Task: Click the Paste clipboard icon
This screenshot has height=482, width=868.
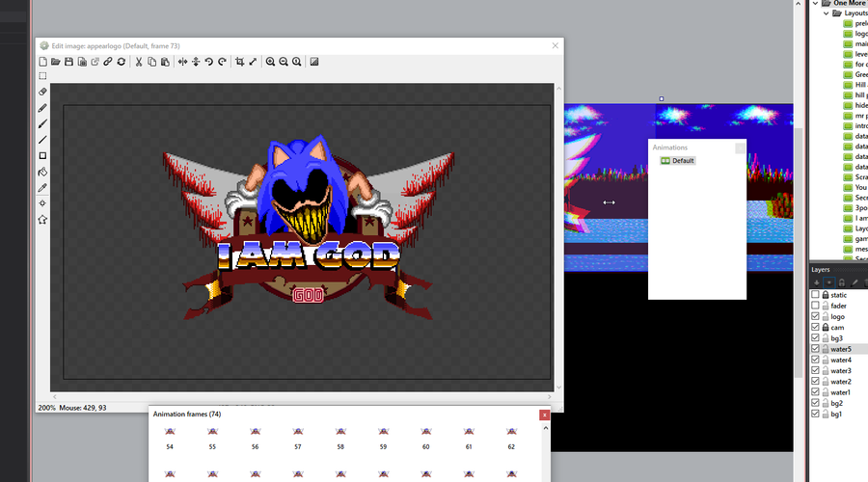Action: 165,62
